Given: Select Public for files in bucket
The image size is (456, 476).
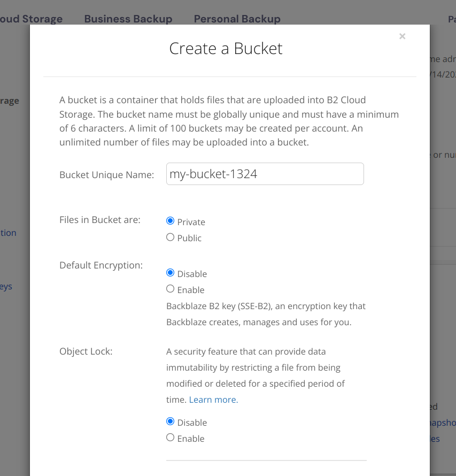Looking at the screenshot, I should (x=170, y=237).
